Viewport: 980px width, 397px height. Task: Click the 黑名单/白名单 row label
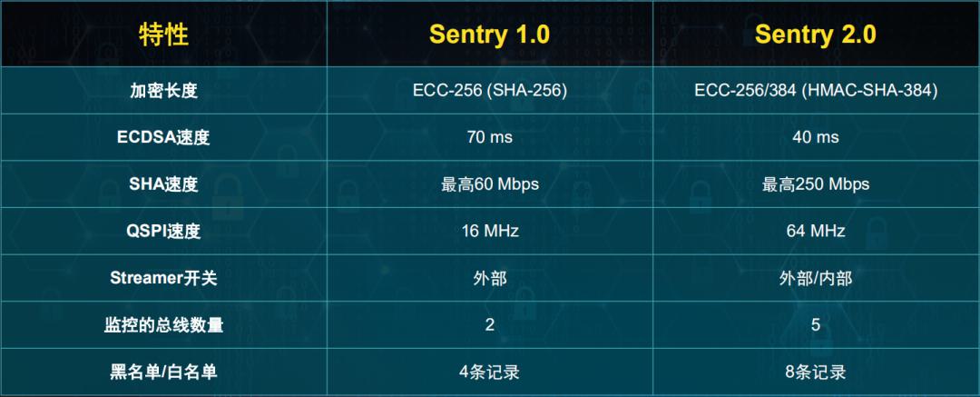(x=163, y=372)
